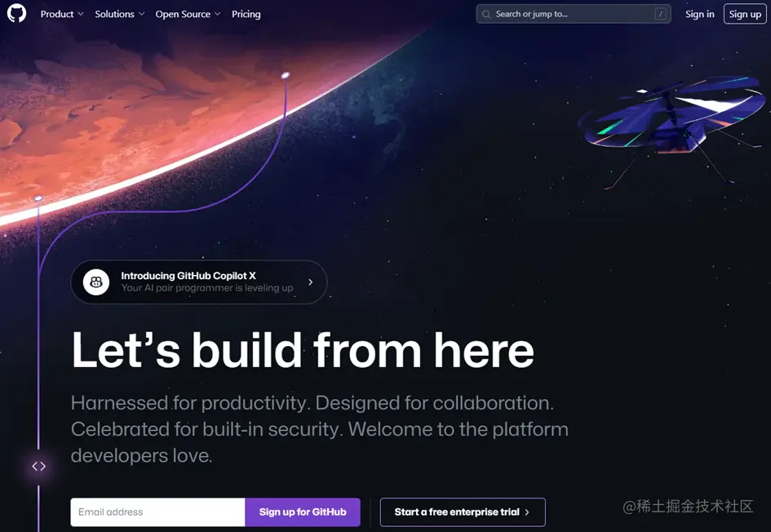Click the purple drone illustration
771x532 pixels.
(x=672, y=128)
